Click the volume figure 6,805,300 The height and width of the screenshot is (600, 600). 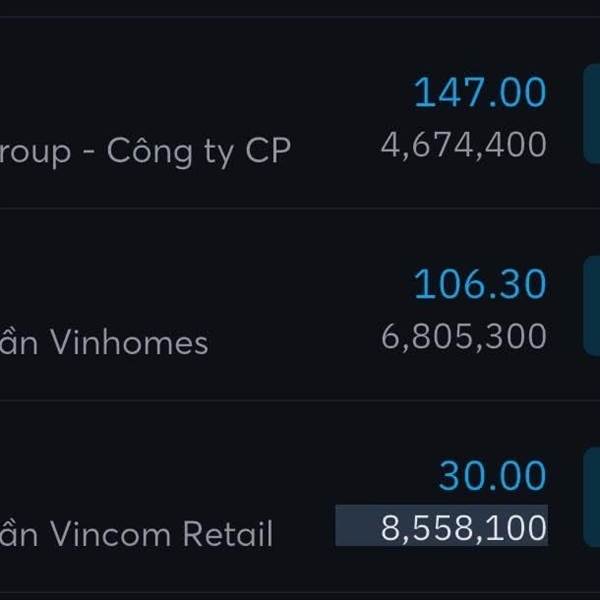click(x=463, y=337)
